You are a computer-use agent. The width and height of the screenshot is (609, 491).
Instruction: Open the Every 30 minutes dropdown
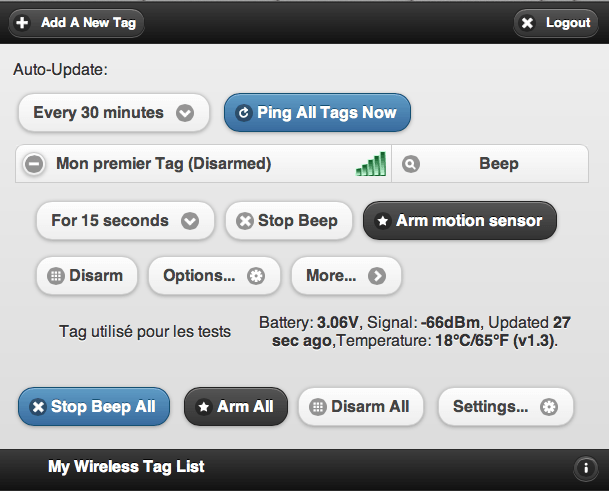click(x=114, y=113)
